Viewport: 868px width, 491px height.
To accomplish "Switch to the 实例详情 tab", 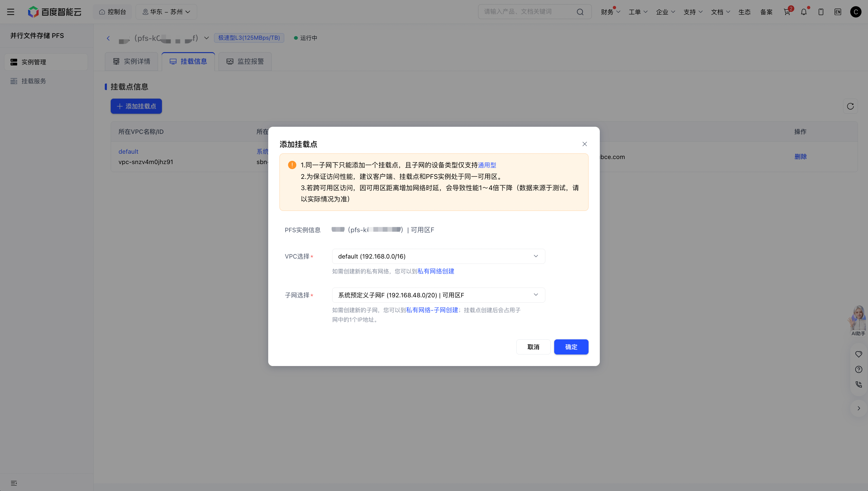I will pos(131,61).
